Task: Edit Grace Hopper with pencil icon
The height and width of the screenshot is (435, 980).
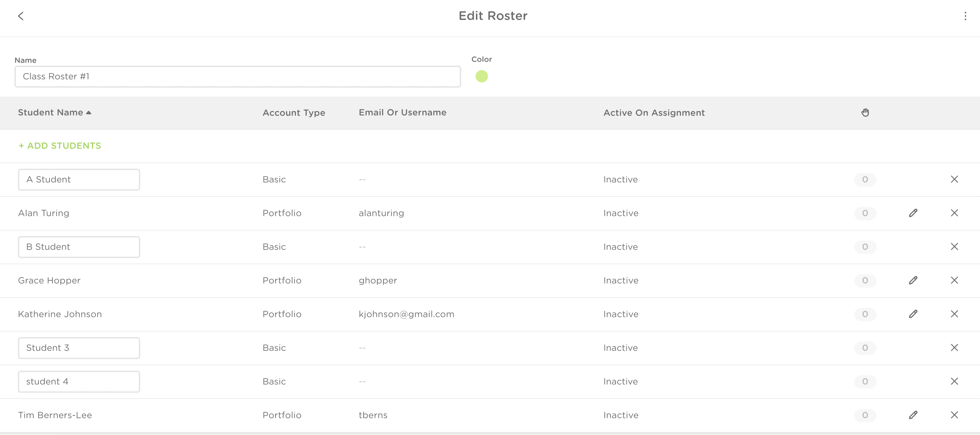Action: (x=913, y=280)
